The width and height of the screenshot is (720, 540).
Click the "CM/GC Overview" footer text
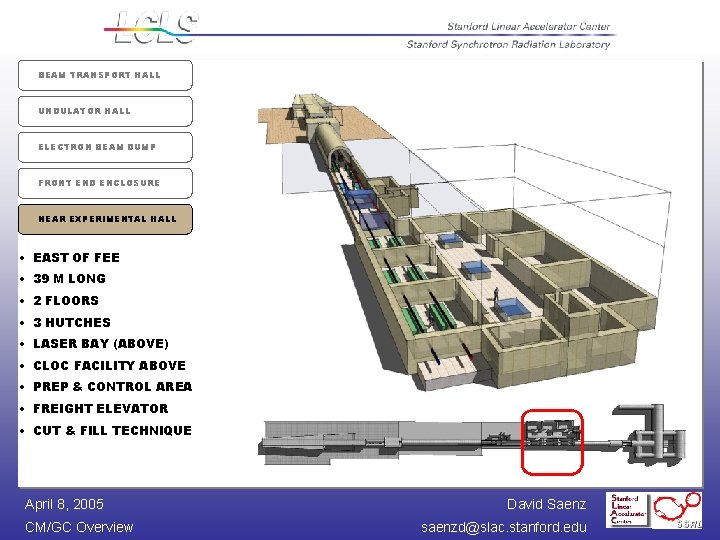pos(79,527)
